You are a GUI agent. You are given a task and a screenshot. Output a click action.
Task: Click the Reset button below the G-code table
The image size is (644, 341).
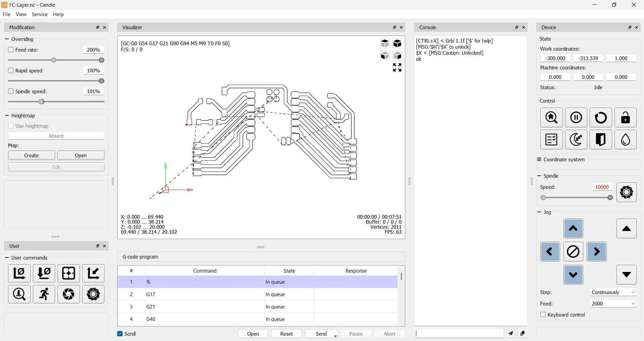point(286,334)
